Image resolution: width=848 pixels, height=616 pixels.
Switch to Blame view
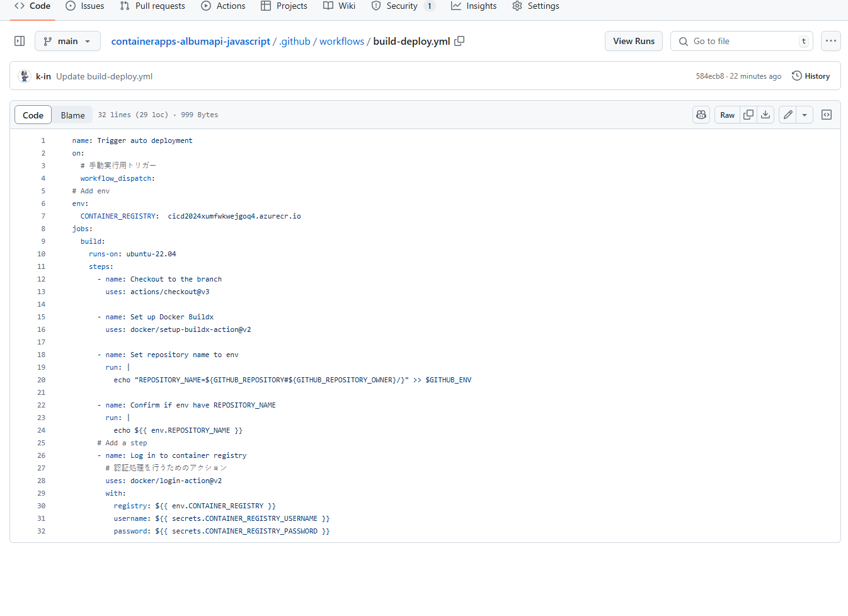(x=72, y=115)
